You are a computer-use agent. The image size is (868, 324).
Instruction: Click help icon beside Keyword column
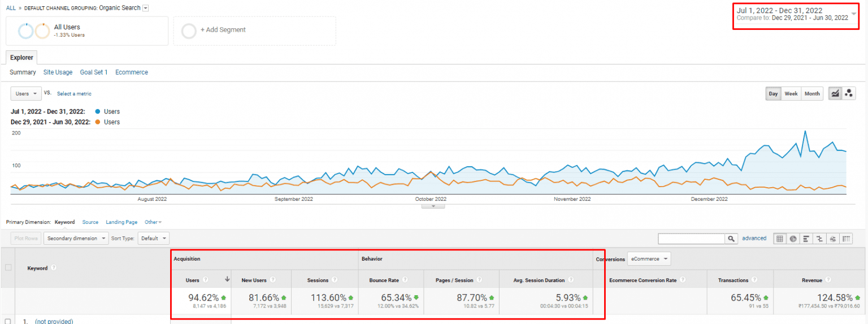point(53,268)
